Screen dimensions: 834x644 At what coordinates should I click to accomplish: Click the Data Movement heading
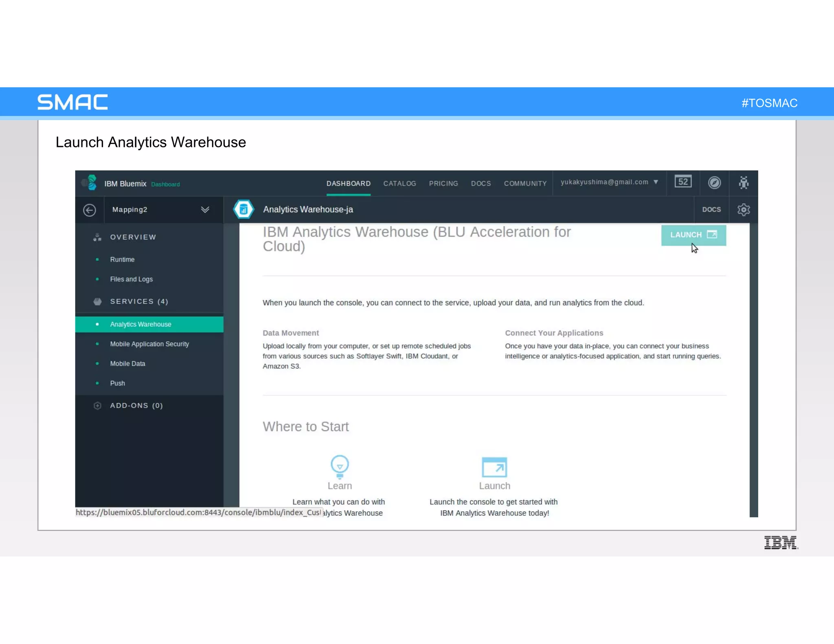point(291,333)
